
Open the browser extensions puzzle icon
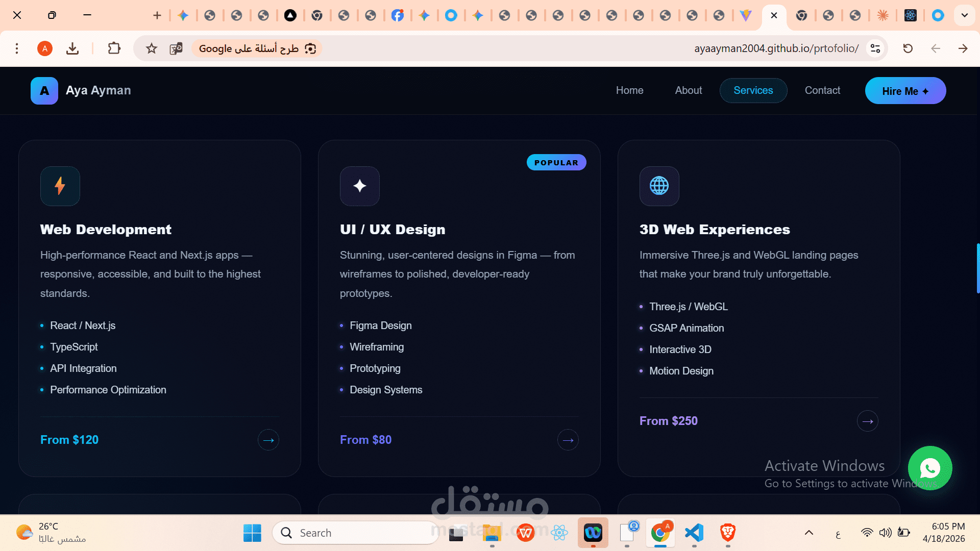114,48
